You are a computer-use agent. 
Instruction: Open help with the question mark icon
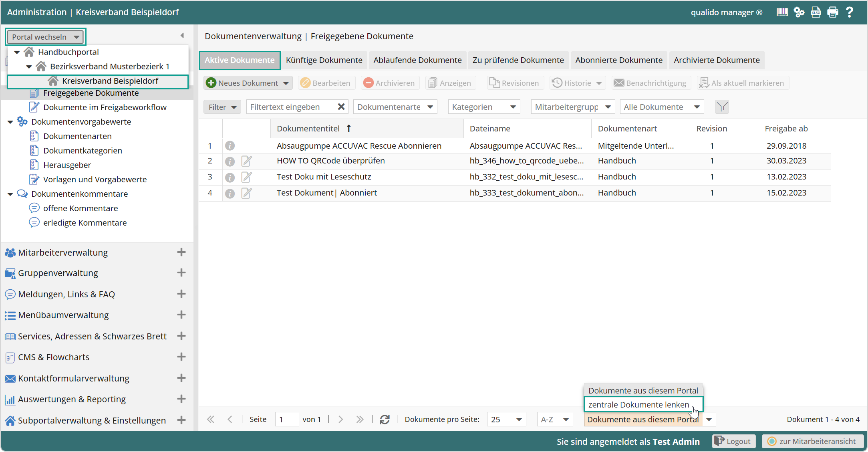coord(849,12)
